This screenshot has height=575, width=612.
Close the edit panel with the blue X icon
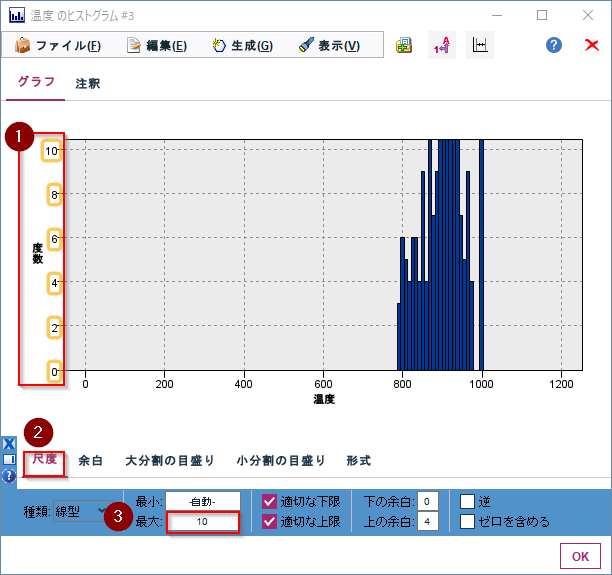click(9, 444)
